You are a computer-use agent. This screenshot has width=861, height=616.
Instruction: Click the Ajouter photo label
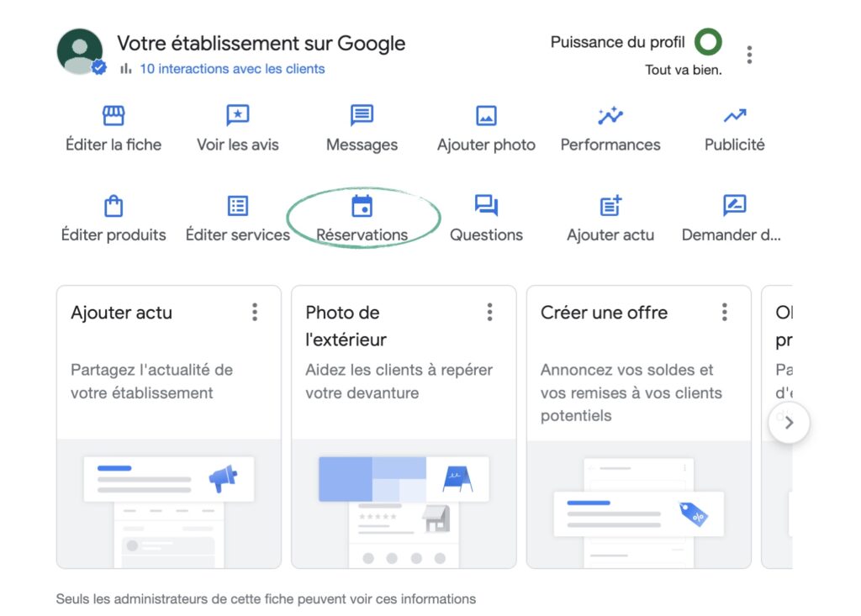[x=486, y=145]
